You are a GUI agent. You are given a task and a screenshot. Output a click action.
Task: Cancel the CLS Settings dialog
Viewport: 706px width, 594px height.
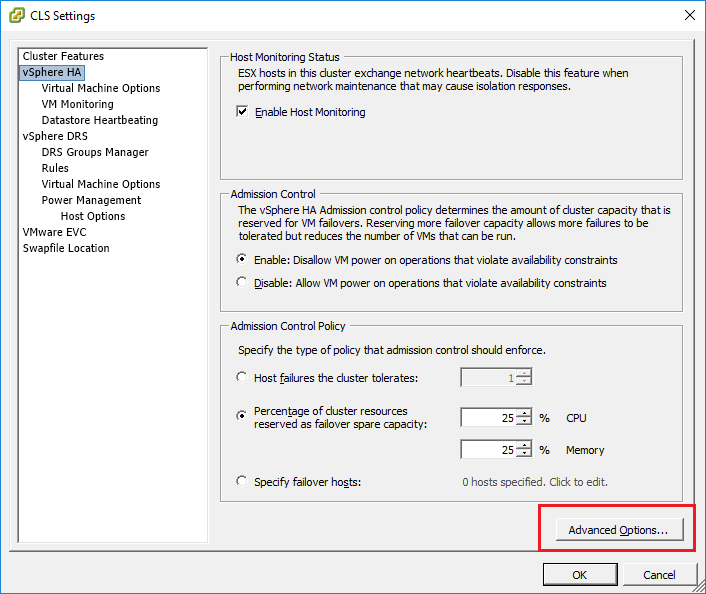(x=659, y=575)
